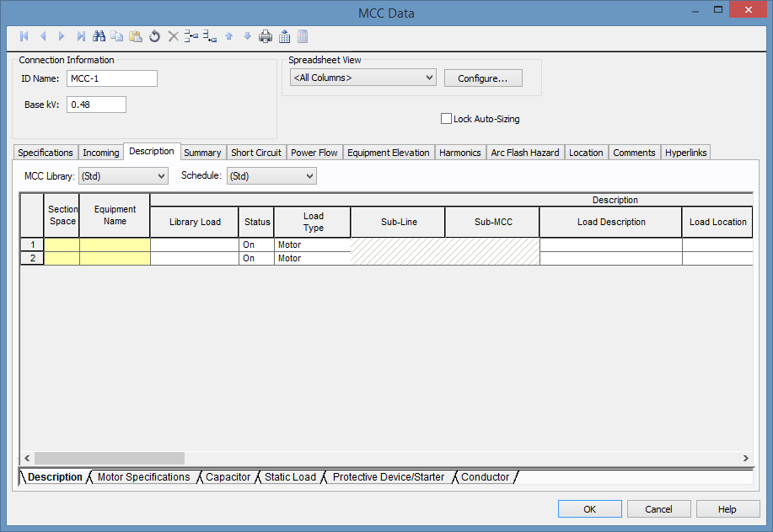The image size is (773, 532).
Task: Click the Load Type 'Motor' cell in row 1
Action: (313, 245)
